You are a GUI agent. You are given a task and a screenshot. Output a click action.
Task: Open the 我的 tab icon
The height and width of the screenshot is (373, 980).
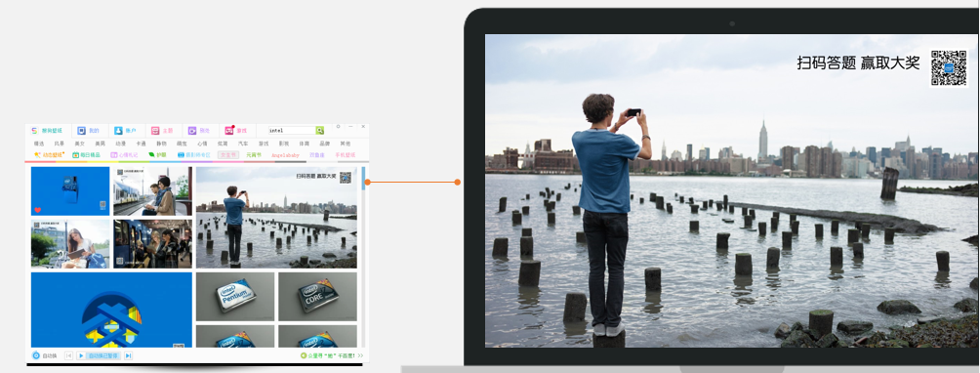81,131
